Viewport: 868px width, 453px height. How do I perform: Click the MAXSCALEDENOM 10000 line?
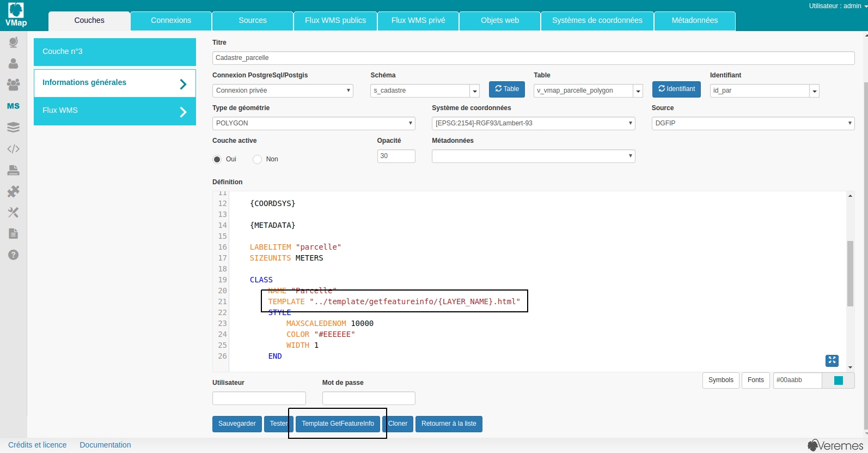click(330, 324)
